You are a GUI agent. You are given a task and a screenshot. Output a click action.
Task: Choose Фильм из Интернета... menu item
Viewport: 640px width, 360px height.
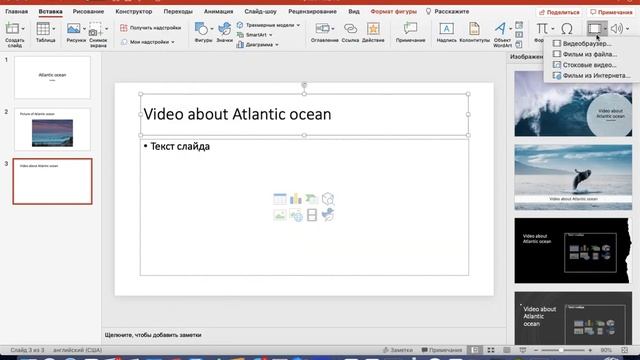(x=592, y=76)
